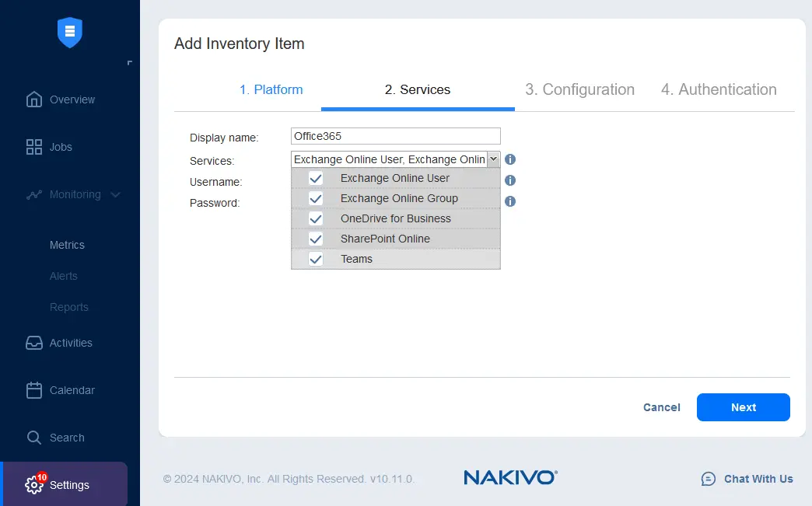Open Overview via house icon

click(34, 99)
